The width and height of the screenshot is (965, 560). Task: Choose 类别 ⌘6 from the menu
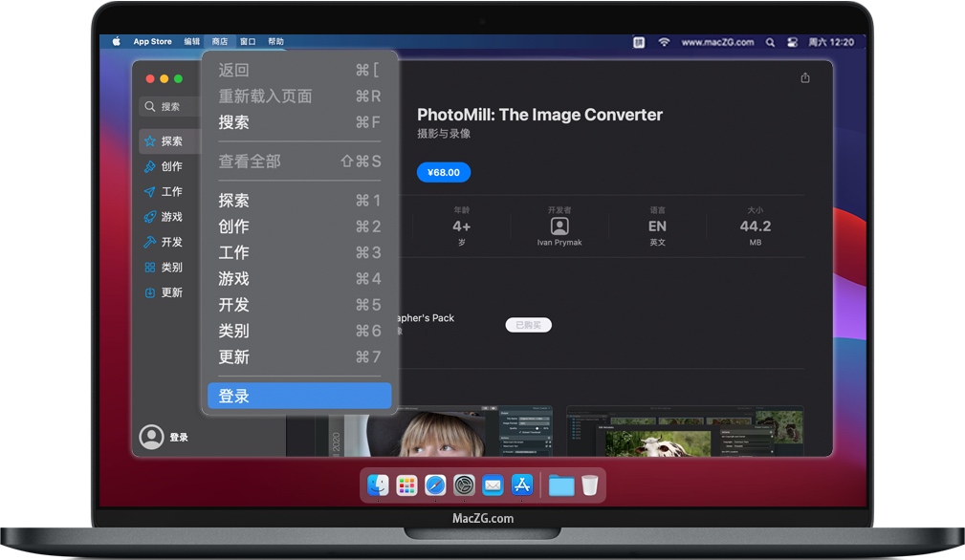pos(299,331)
